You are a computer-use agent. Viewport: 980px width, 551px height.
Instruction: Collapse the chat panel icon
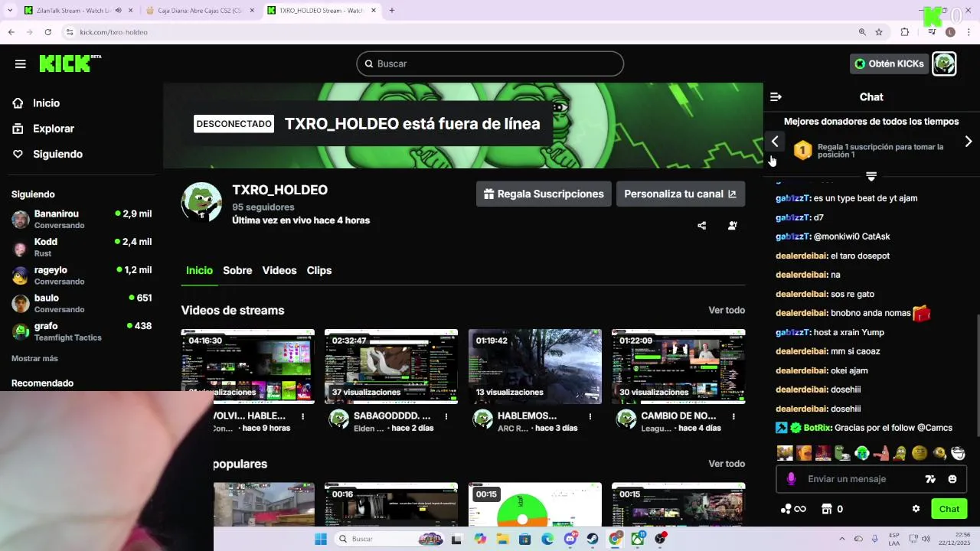[x=776, y=97]
